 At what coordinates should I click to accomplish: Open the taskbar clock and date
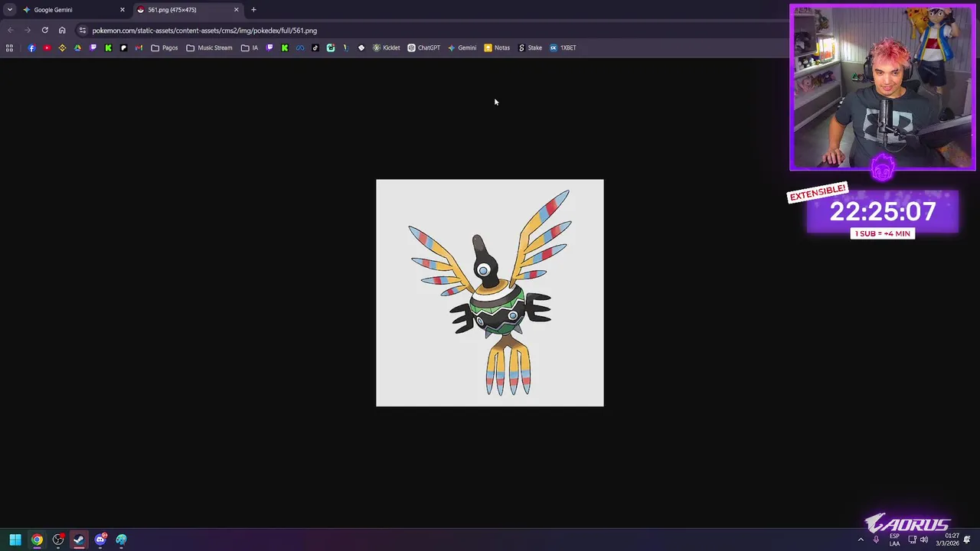tap(947, 540)
